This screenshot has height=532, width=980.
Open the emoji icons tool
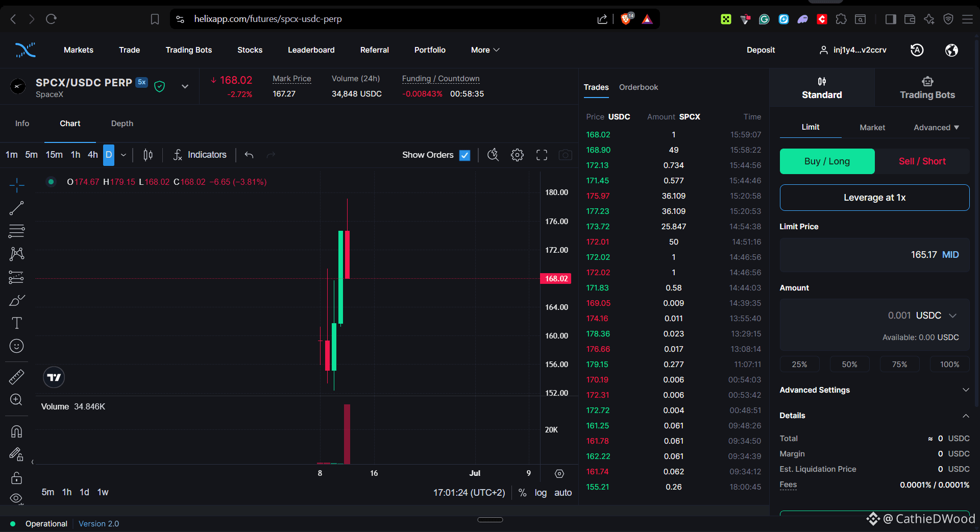coord(16,346)
